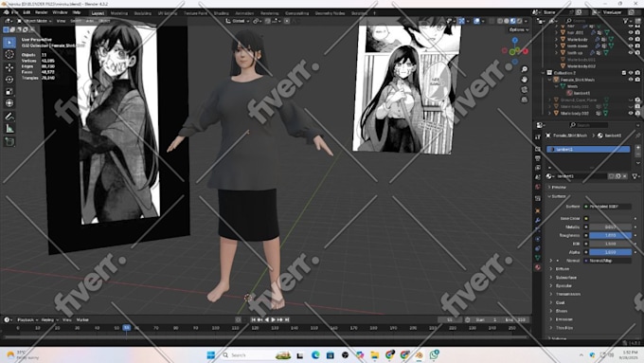The width and height of the screenshot is (644, 363).
Task: Open the Tool properties tab
Action: pyautogui.click(x=538, y=137)
